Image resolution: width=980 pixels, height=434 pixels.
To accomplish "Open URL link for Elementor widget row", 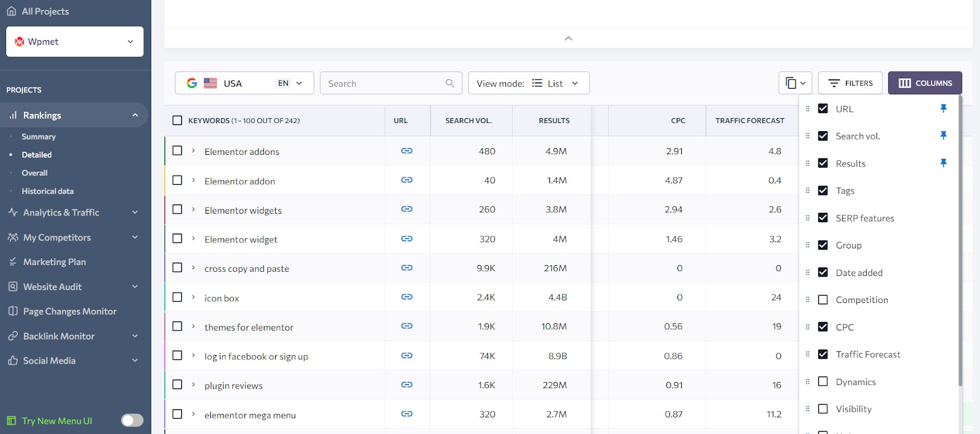I will (407, 239).
